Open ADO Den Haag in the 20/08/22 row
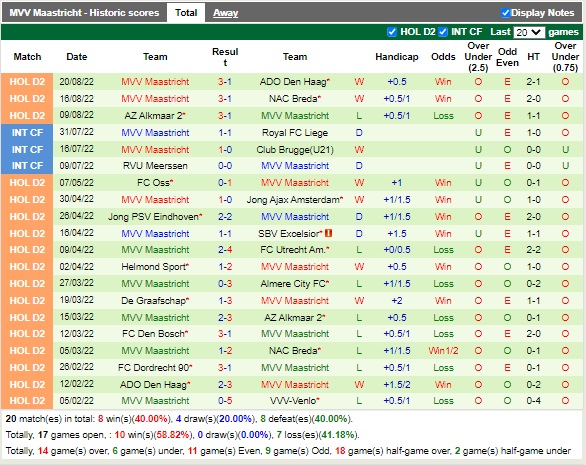Screen dimensions: 586x465 coord(293,82)
